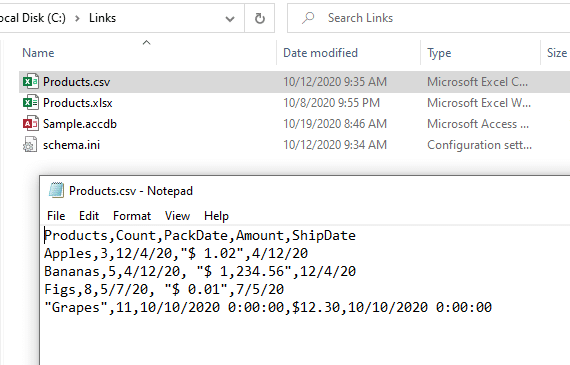Open the Format menu in Notepad
Screen dimensions: 570x365
(132, 216)
